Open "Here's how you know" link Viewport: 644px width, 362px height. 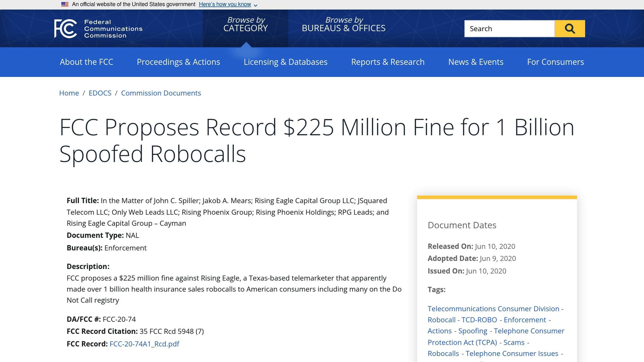point(225,4)
